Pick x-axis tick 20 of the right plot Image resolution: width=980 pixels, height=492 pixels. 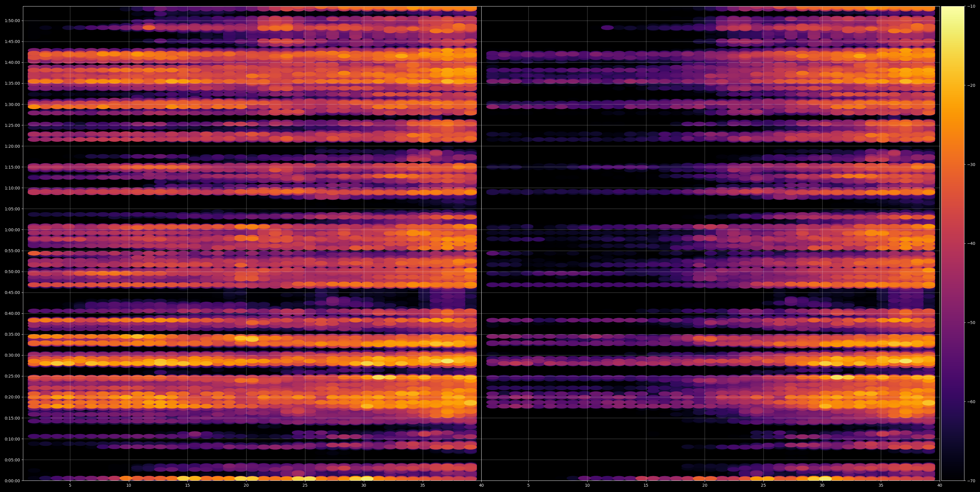click(x=705, y=486)
